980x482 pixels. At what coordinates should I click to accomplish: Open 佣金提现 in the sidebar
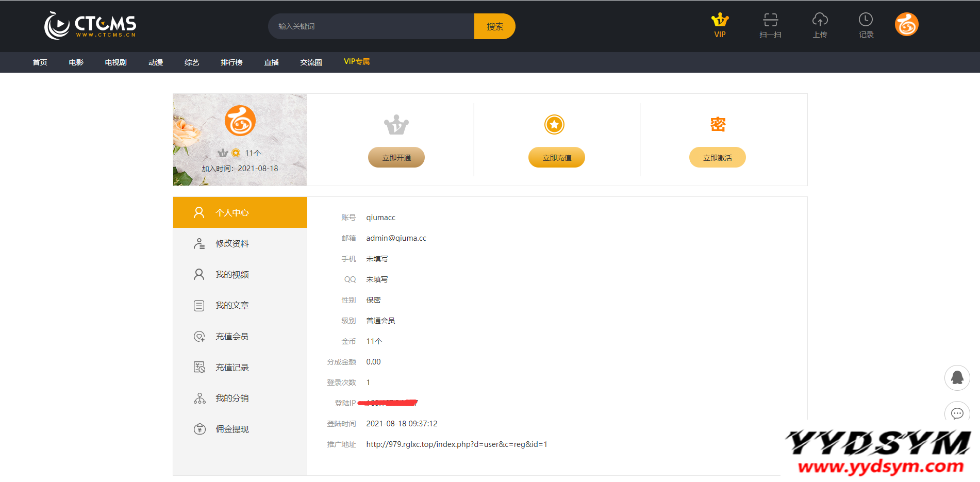coord(232,429)
